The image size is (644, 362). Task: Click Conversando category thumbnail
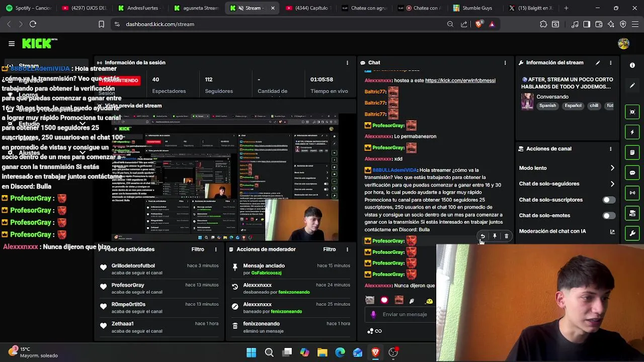527,101
